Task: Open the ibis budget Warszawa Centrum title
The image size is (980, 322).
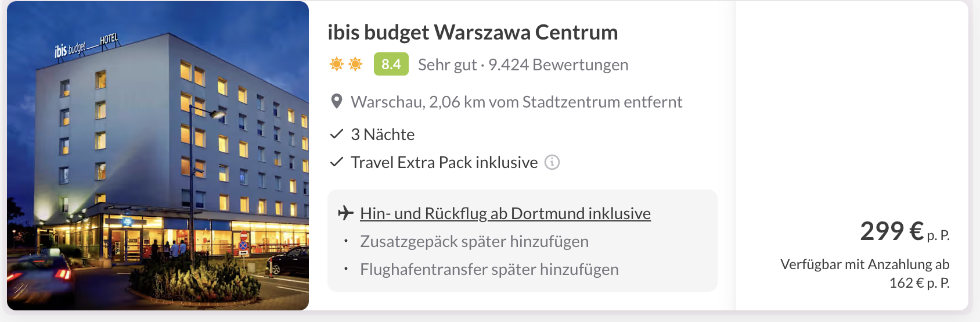Action: [x=473, y=33]
